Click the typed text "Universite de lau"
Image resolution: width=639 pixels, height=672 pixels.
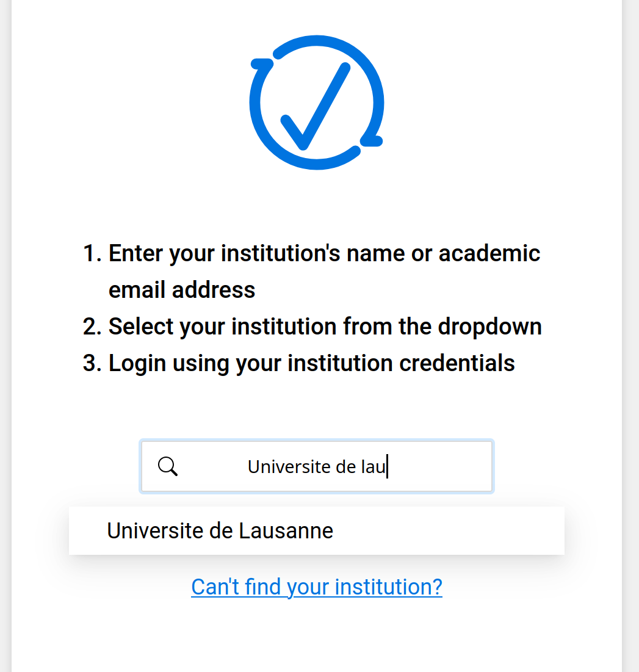316,467
